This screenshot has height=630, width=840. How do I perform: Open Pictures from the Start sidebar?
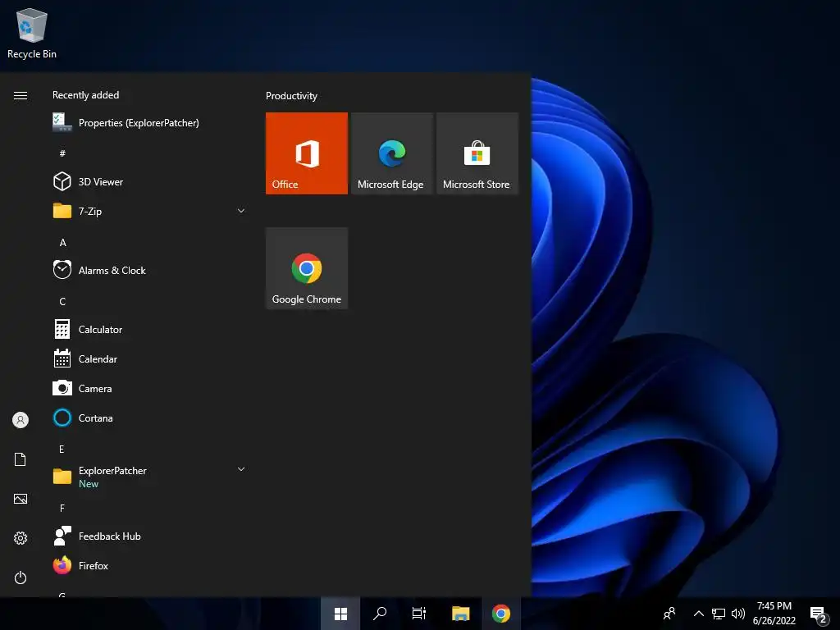pyautogui.click(x=21, y=499)
